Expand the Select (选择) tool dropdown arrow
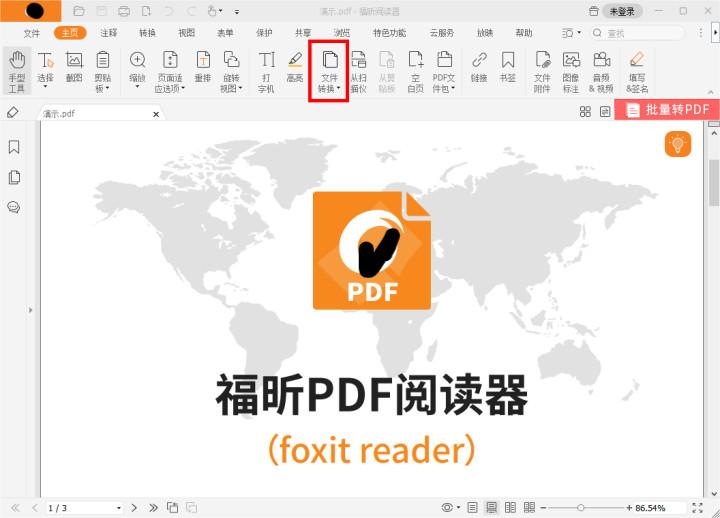 pyautogui.click(x=45, y=87)
